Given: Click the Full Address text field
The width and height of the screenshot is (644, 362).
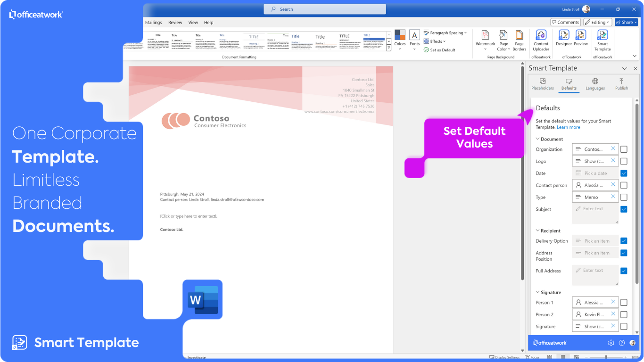Looking at the screenshot, I should click(x=595, y=275).
